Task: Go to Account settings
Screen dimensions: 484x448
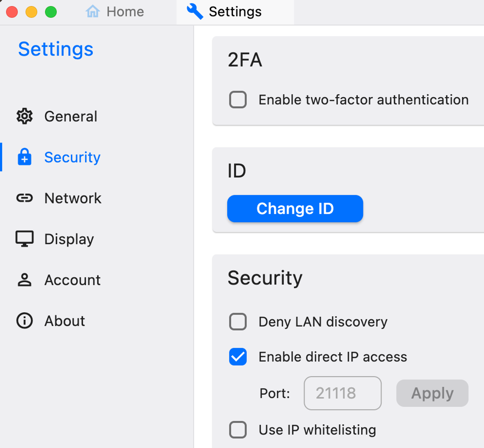Action: coord(72,280)
